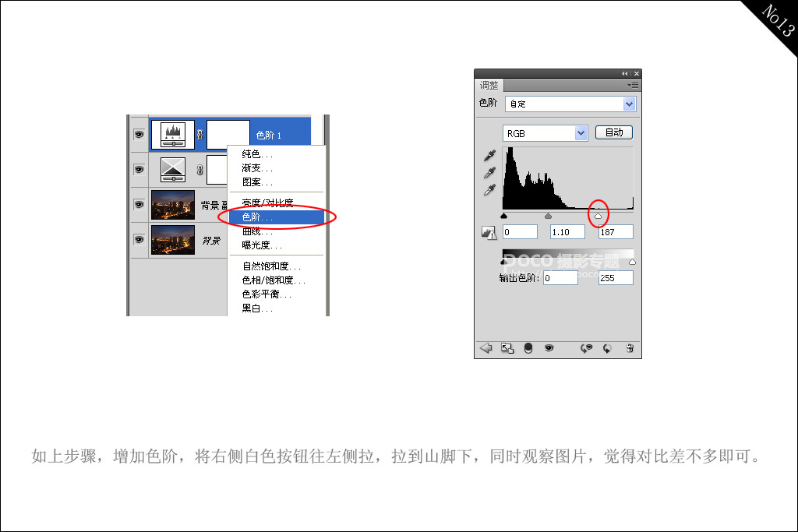Screen dimensions: 798x532
Task: View previous state icon in Adjustments panel
Action: point(586,348)
